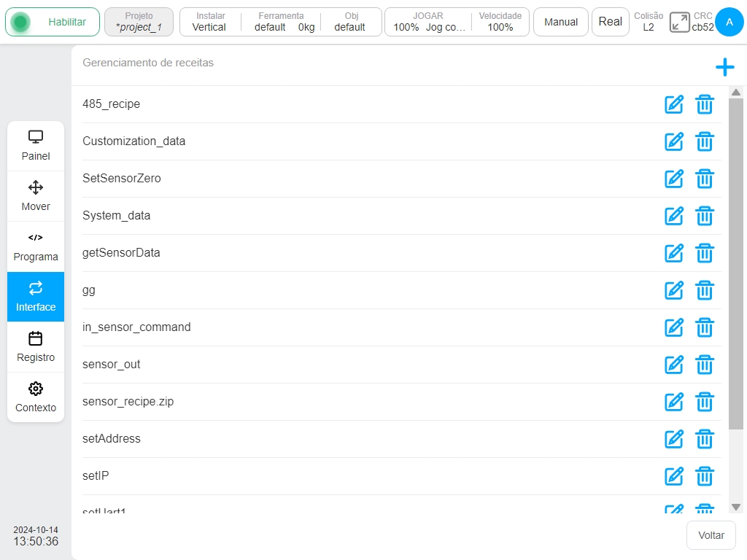Select the SetSensorZero row name
This screenshot has height=560, width=747.
click(x=122, y=178)
